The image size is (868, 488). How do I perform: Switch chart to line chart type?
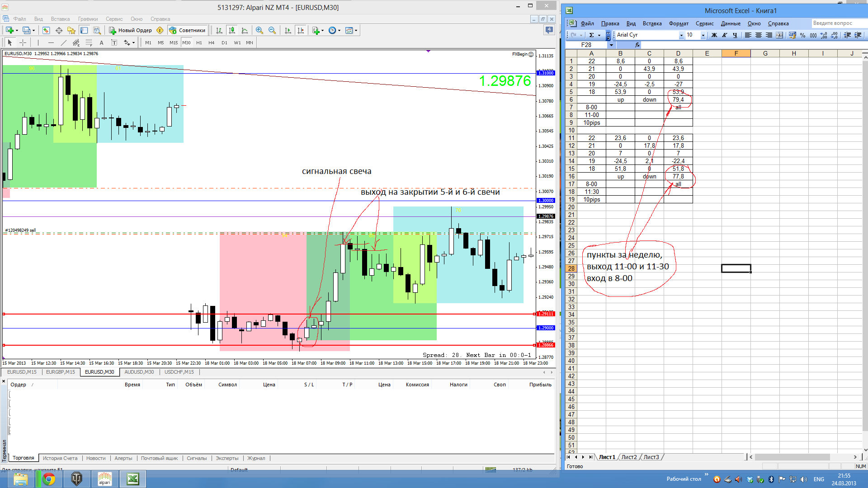245,30
